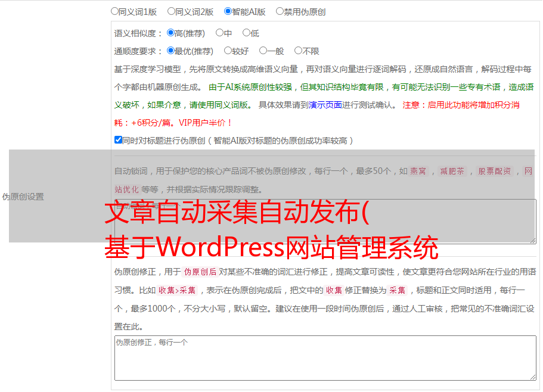This screenshot has height=392, width=543.
Task: Grab the 伪原创修正 textarea resize handle
Action: tap(533, 378)
